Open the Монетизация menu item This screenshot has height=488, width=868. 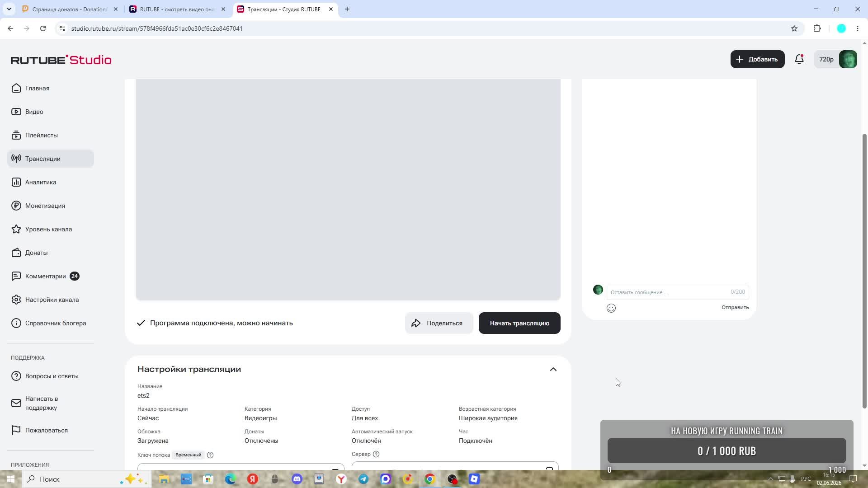(51, 206)
